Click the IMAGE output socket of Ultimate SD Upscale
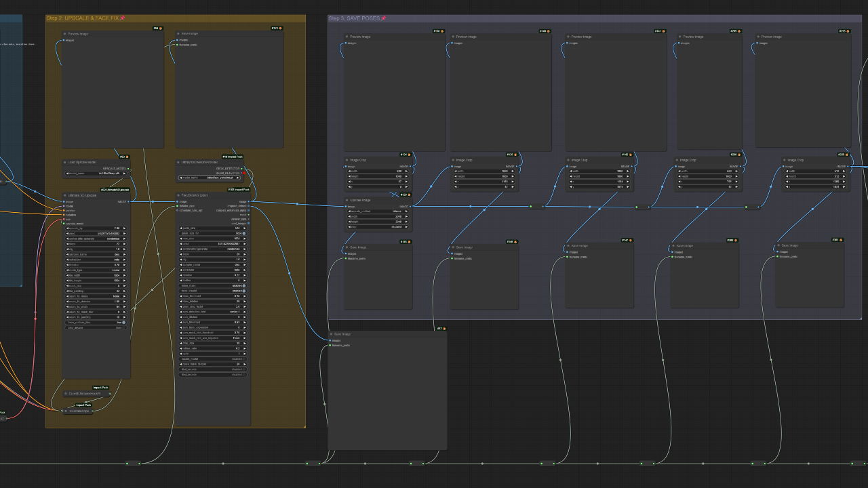868x488 pixels. click(x=129, y=201)
